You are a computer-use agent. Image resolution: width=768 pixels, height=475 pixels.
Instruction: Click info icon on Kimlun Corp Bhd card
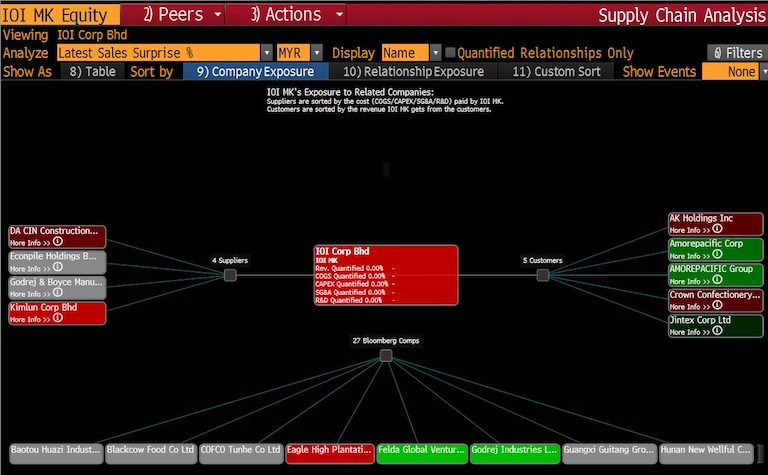58,318
